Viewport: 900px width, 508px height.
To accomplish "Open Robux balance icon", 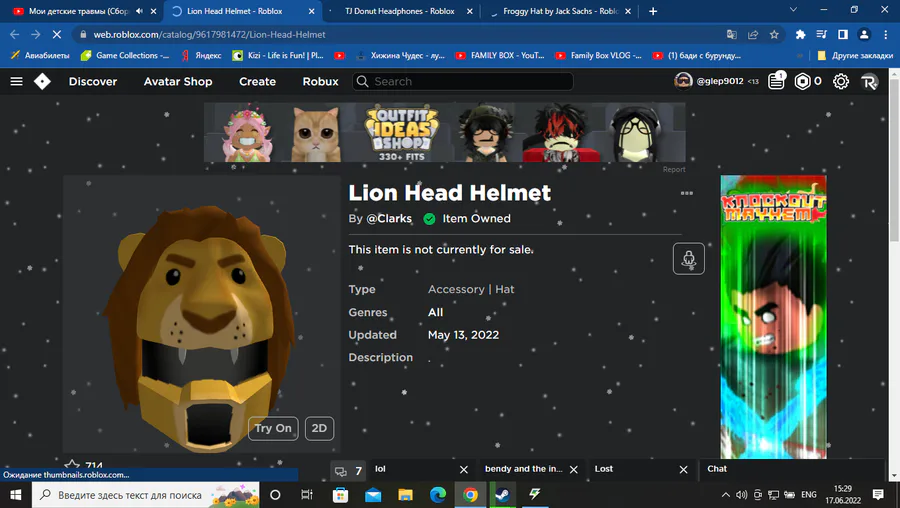I will [x=802, y=82].
